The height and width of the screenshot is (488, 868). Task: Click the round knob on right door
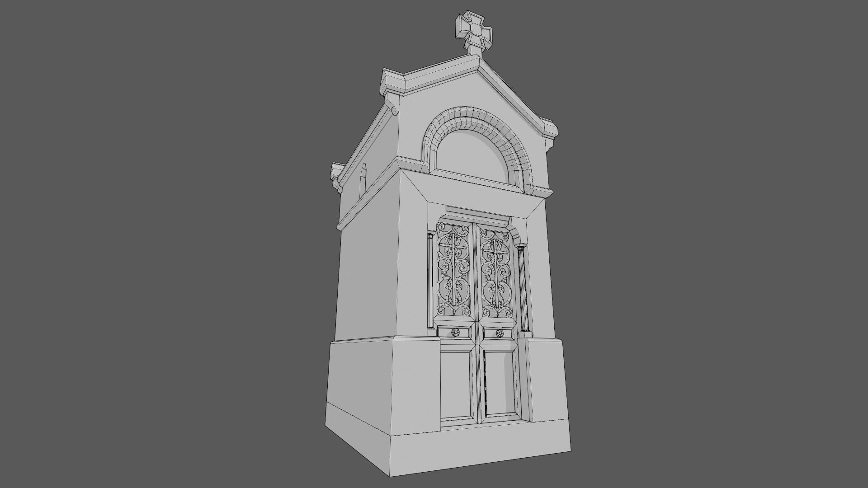500,333
